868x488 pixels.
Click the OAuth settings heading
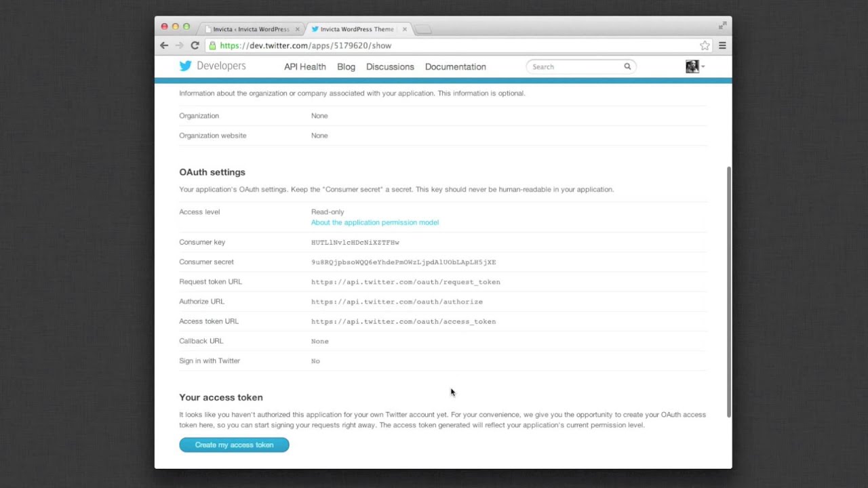pyautogui.click(x=212, y=172)
